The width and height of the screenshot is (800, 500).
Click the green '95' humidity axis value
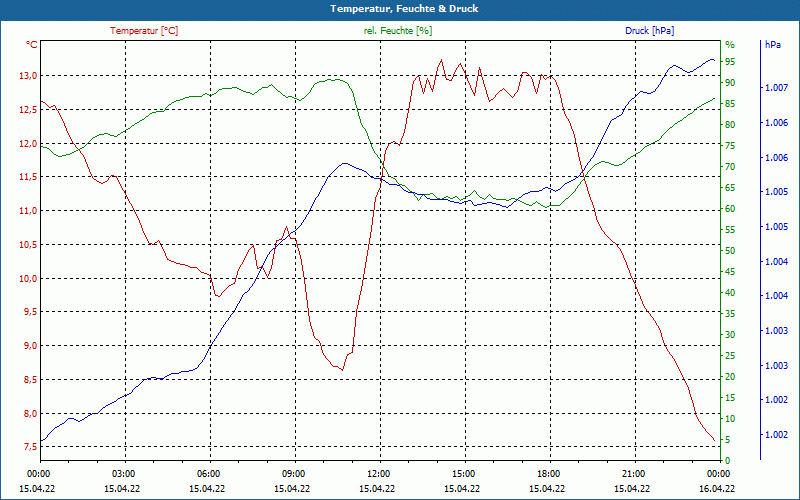tap(730, 62)
